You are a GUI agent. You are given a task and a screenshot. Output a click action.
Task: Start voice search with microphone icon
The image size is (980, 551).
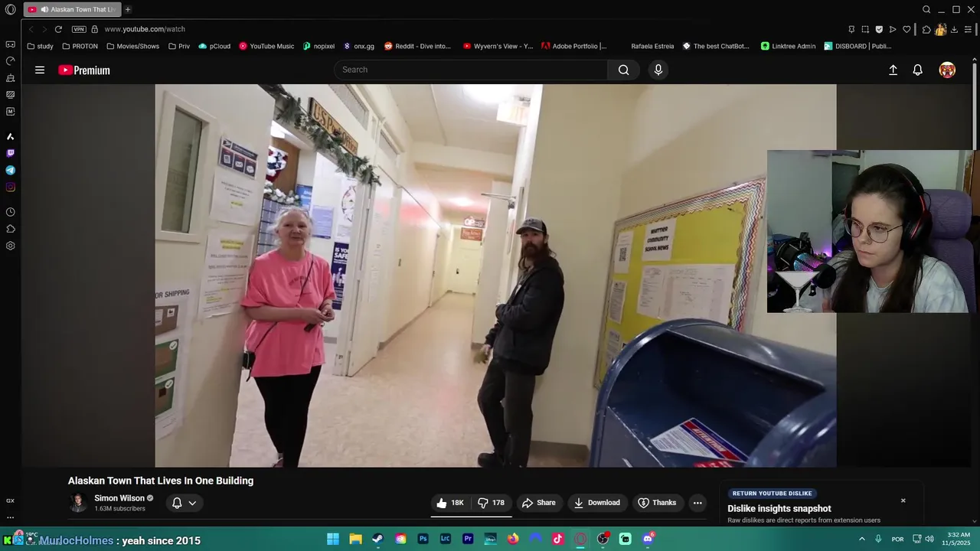pyautogui.click(x=658, y=70)
